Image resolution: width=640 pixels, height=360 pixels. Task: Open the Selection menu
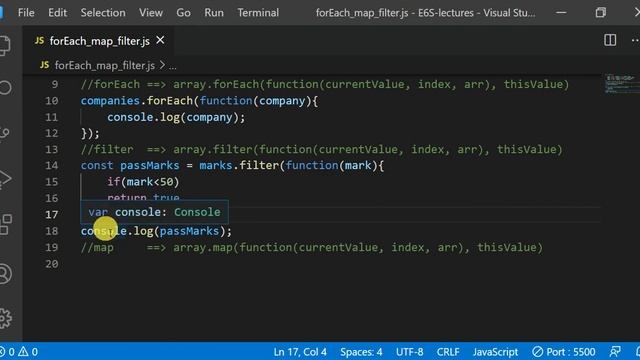(103, 13)
